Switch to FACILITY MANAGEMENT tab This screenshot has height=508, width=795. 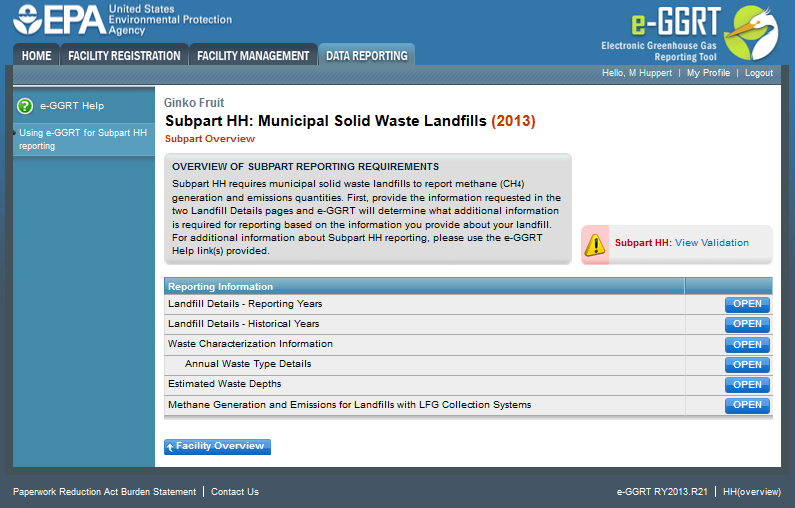coord(253,55)
